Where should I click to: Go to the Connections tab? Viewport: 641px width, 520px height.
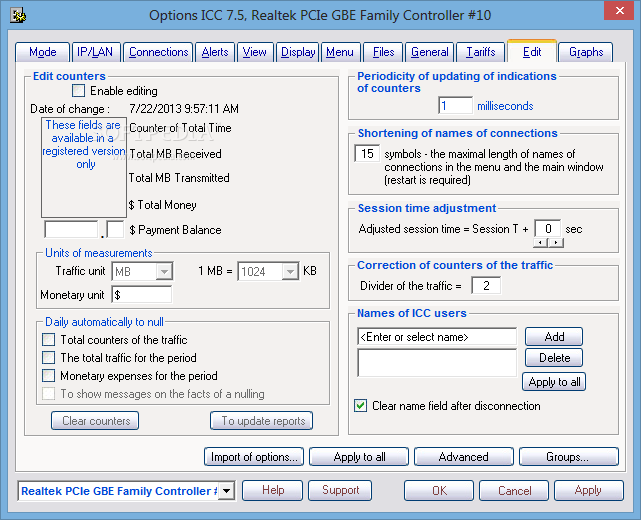158,52
